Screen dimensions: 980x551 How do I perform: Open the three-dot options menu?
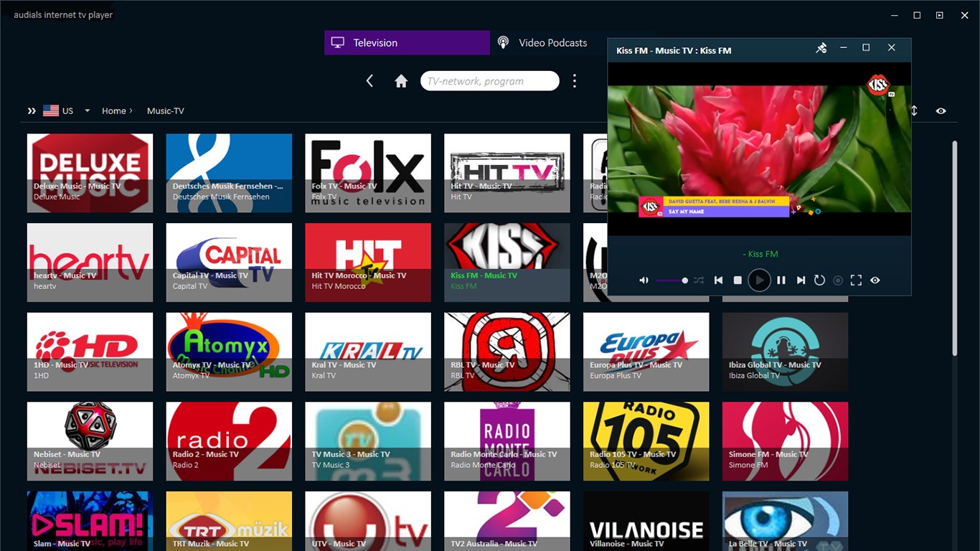[574, 81]
